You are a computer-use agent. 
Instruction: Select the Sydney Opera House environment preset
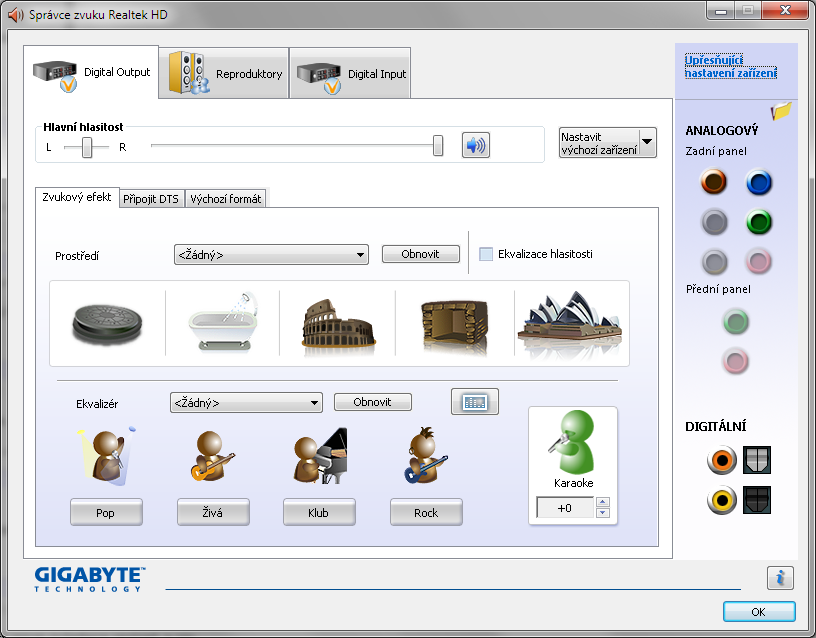571,323
